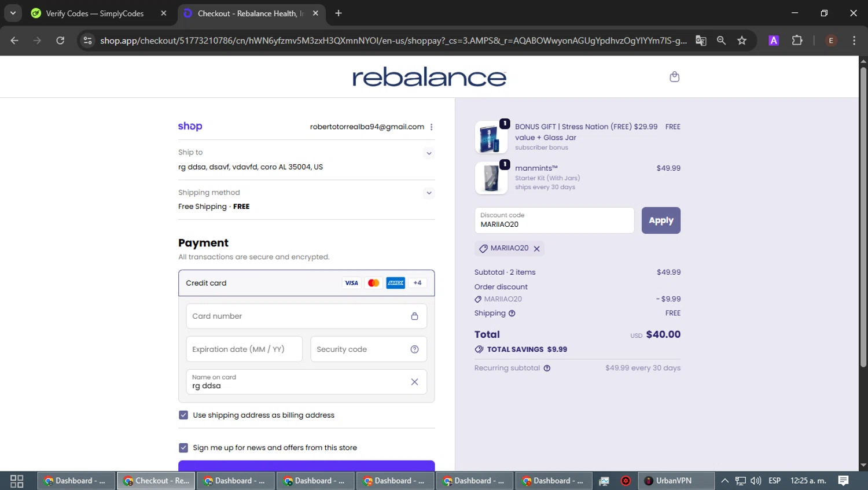868x490 pixels.
Task: Click the purple pay button at the bottom
Action: point(306,466)
